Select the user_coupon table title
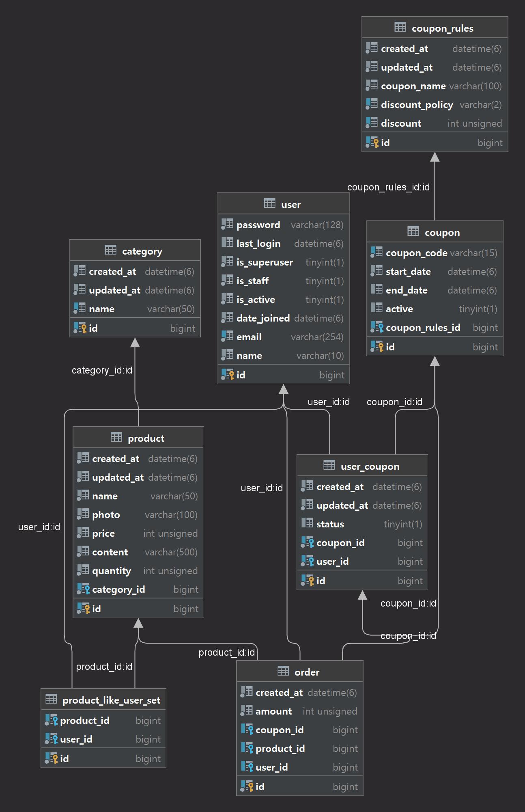The height and width of the screenshot is (812, 525). click(370, 466)
